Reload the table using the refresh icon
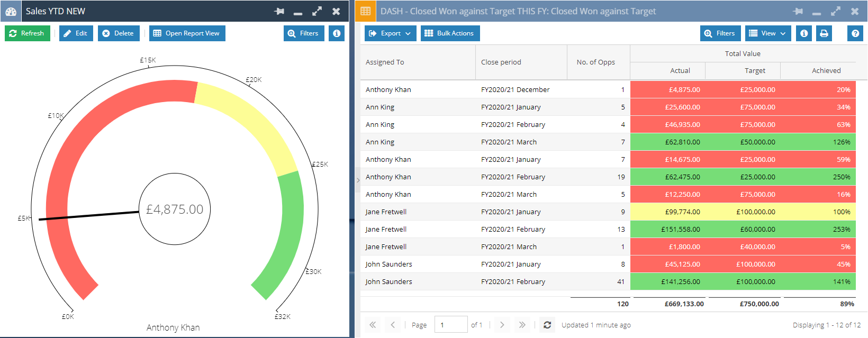The width and height of the screenshot is (868, 338). (547, 325)
